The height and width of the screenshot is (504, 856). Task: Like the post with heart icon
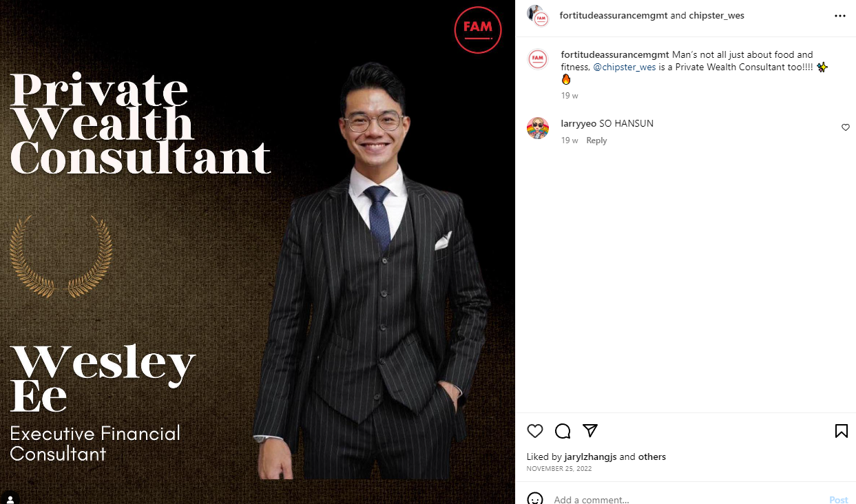(x=535, y=431)
